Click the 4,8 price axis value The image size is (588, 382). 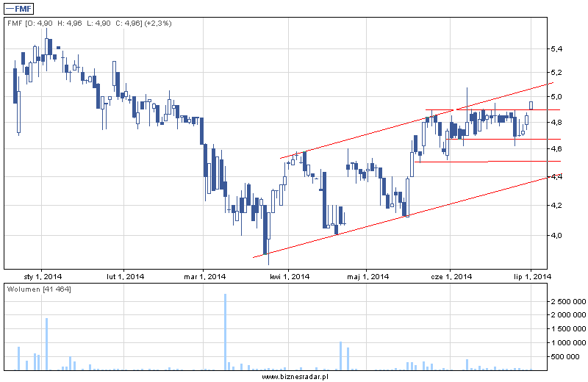click(556, 122)
